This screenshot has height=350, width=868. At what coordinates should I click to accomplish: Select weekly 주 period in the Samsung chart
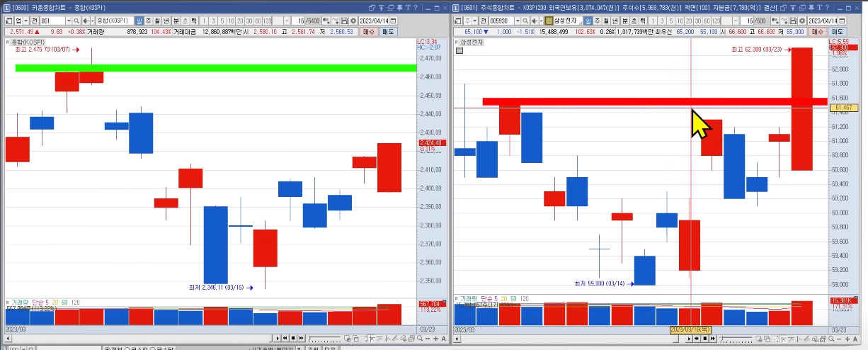click(x=597, y=21)
